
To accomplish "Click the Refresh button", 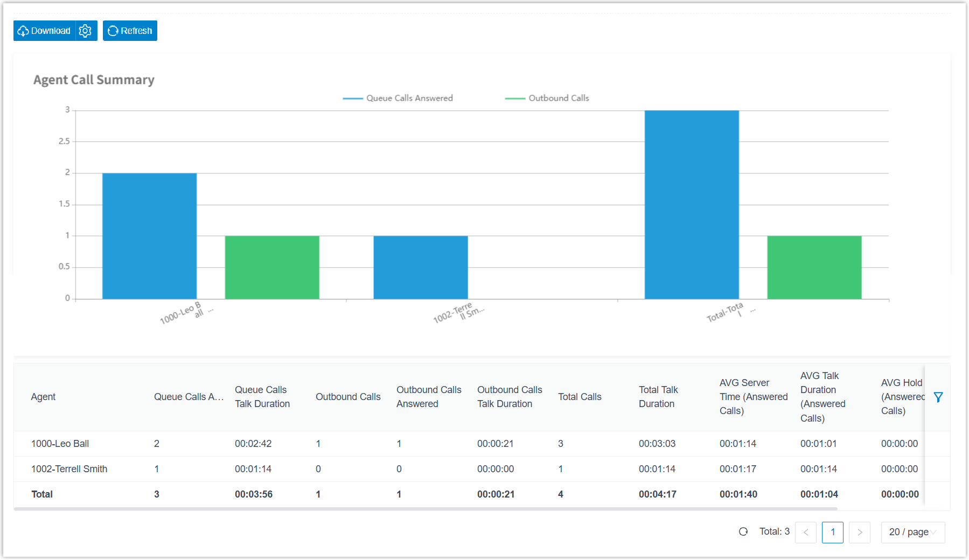I will [x=130, y=31].
